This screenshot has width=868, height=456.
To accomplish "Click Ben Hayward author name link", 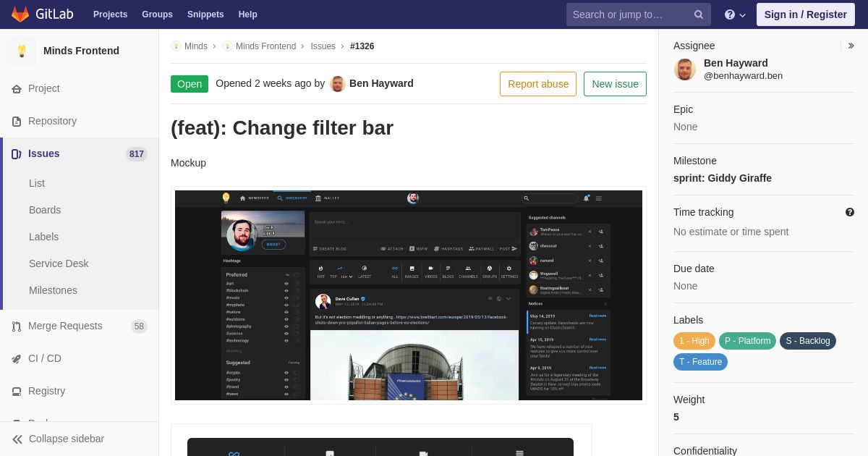I will click(x=381, y=83).
